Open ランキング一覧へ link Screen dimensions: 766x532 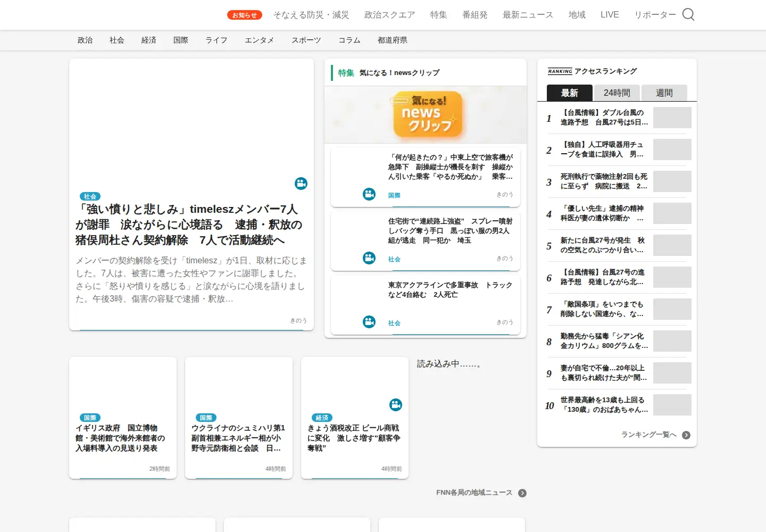(x=649, y=435)
